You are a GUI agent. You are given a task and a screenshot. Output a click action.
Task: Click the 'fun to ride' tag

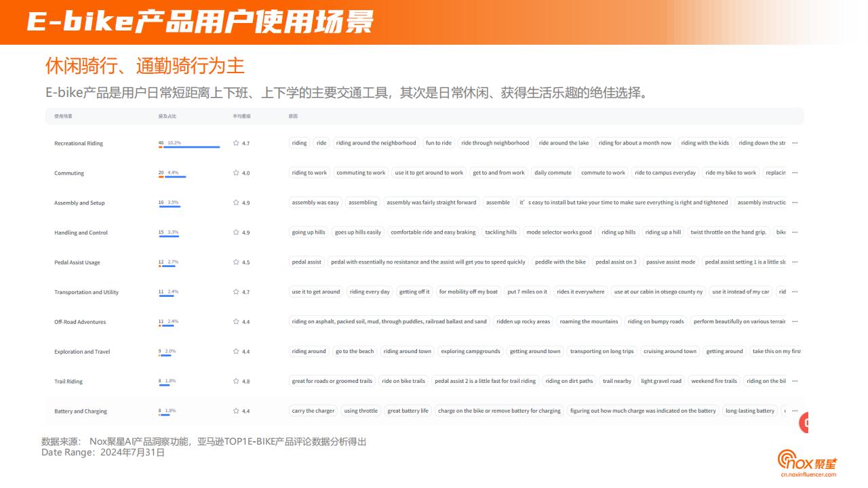(439, 143)
